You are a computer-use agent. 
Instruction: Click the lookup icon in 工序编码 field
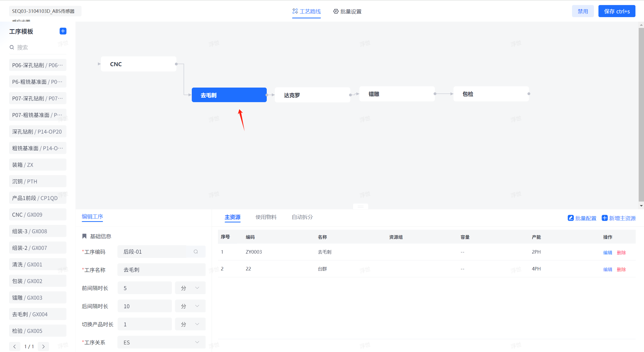tap(196, 252)
